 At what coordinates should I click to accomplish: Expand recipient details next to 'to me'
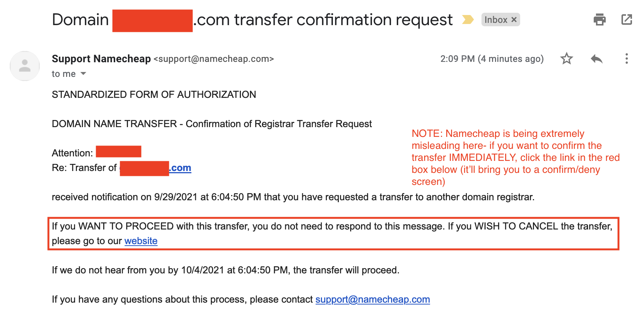[x=83, y=73]
